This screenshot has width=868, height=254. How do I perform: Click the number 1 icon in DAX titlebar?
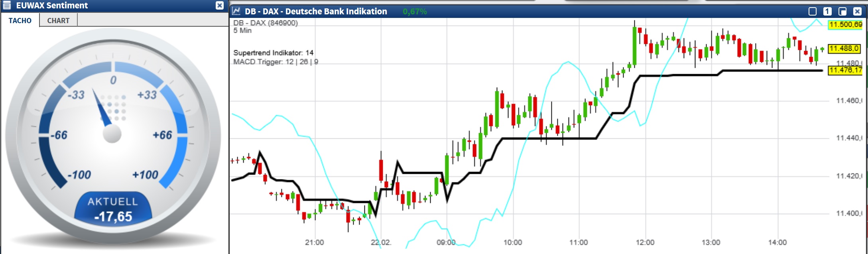point(827,11)
